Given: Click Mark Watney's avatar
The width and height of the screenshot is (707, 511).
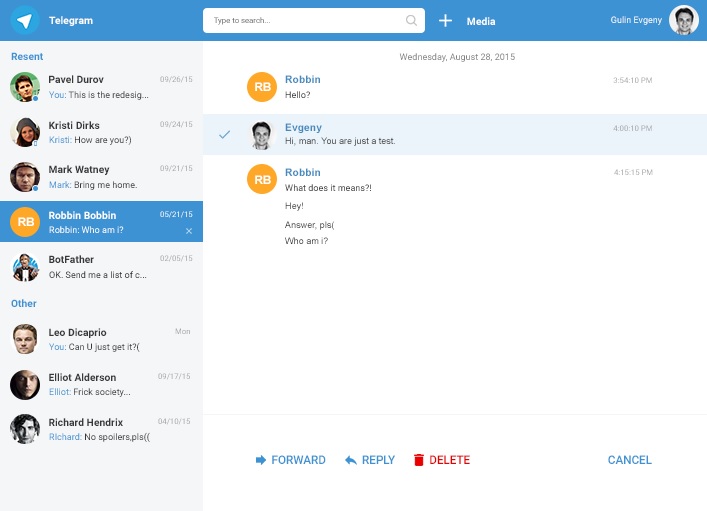Looking at the screenshot, I should pyautogui.click(x=25, y=177).
